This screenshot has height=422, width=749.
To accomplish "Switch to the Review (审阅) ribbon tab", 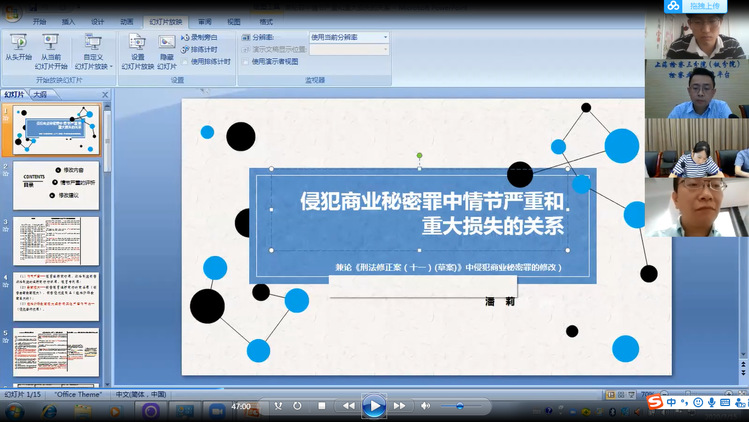I will point(204,21).
